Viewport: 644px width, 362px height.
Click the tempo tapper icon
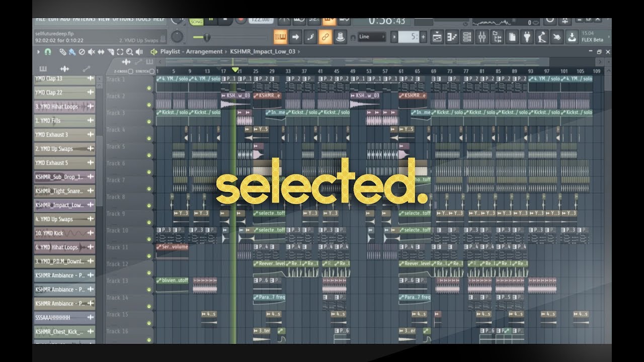(x=542, y=37)
